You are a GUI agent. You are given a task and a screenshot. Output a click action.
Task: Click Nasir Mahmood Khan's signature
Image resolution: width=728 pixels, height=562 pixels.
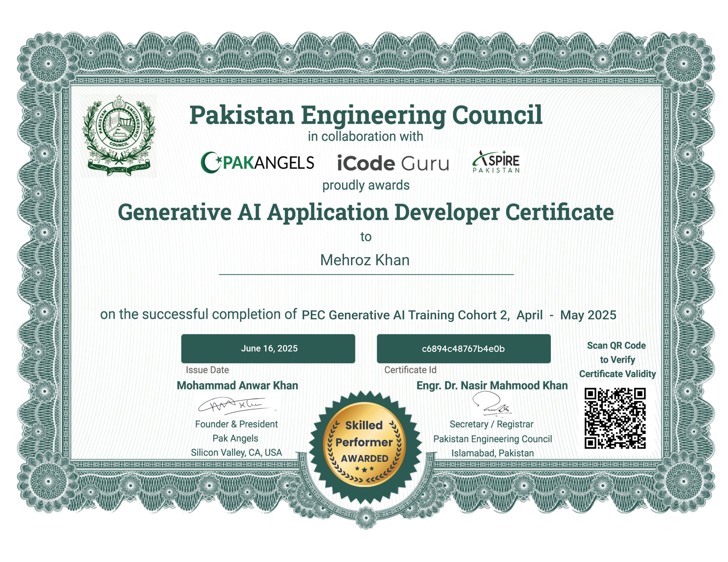tap(491, 404)
